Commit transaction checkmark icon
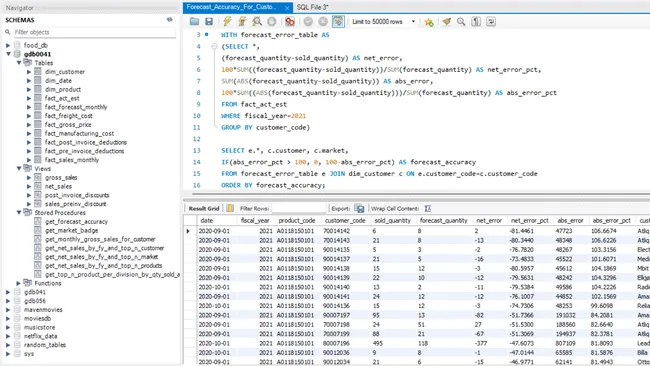 point(308,22)
